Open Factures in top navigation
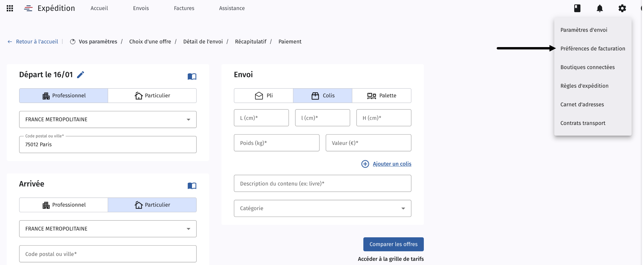The height and width of the screenshot is (265, 644). pos(184,8)
